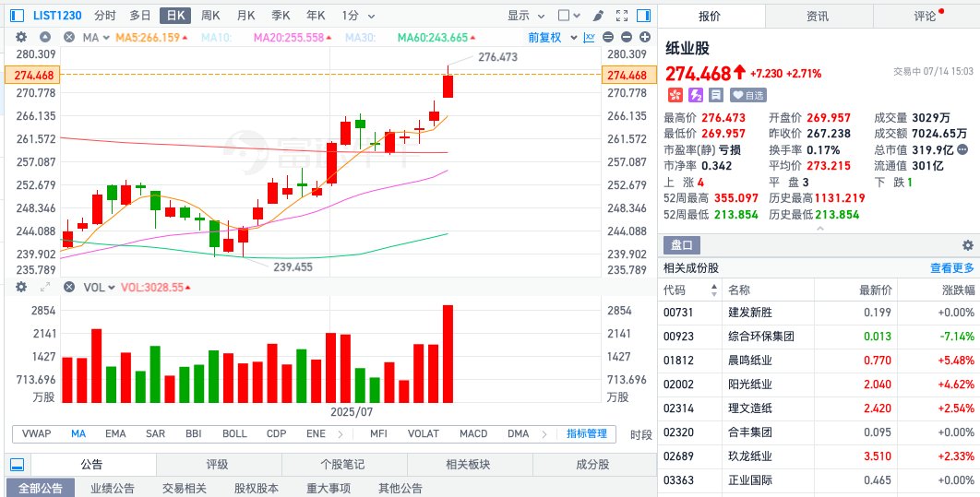Viewport: 980px width, 497px height.
Task: Toggle MA10 moving average line visibility
Action: pos(218,37)
